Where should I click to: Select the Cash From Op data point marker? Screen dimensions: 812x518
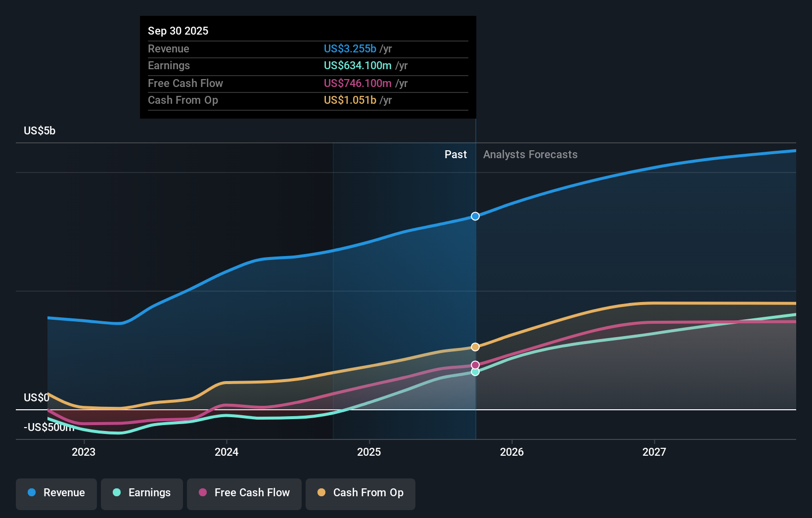[x=475, y=346]
